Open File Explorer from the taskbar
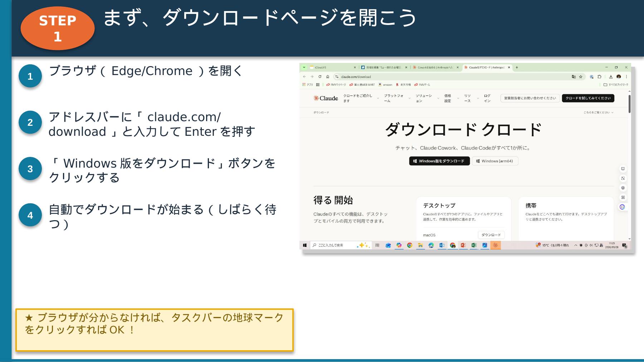Screen dimensions: 644x362 [x=420, y=246]
